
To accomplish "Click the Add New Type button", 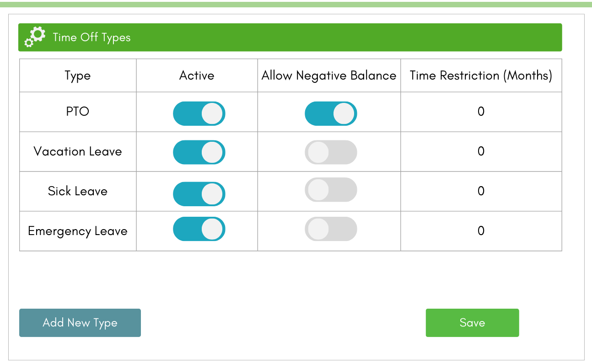I will [80, 323].
